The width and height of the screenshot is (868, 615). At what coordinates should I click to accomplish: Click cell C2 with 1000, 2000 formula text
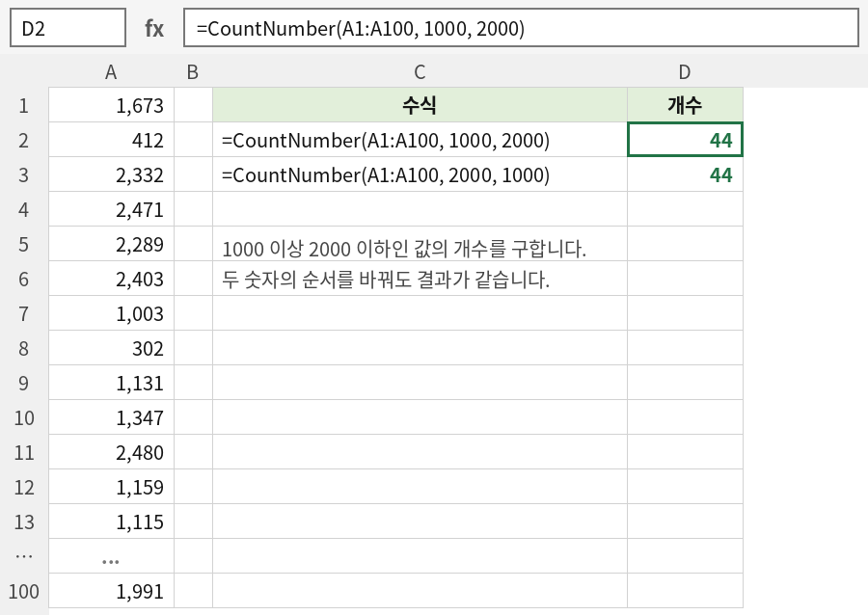coord(420,140)
